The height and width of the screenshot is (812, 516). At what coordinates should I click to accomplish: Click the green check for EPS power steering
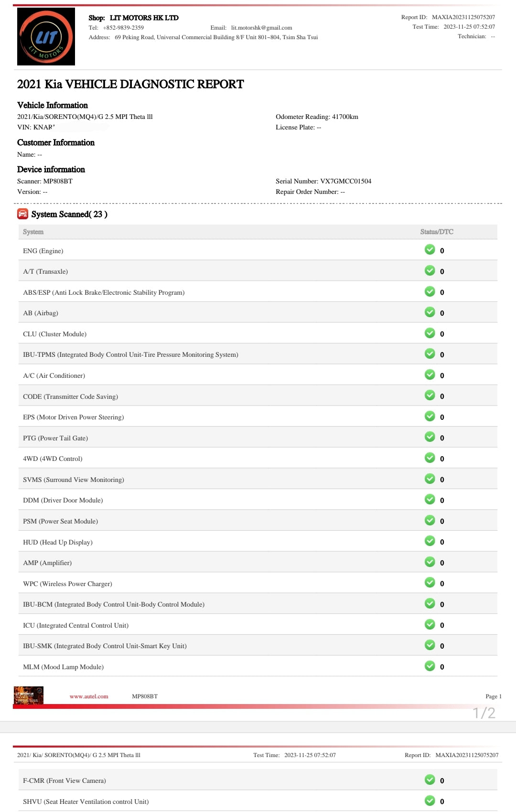430,417
